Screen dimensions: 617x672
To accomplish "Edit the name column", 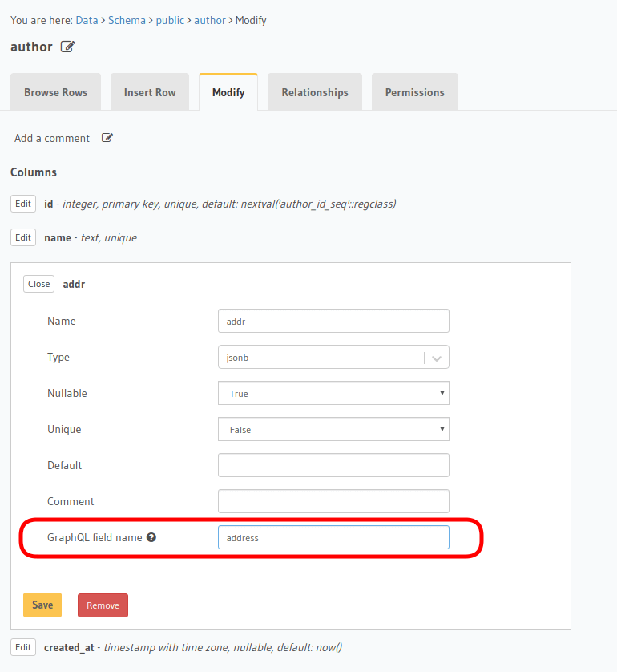I will pos(22,237).
